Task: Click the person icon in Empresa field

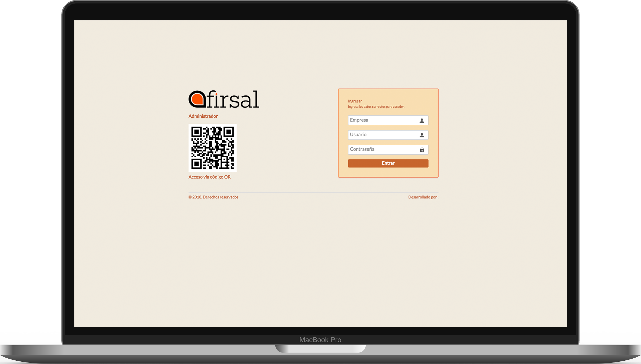Action: click(x=422, y=120)
